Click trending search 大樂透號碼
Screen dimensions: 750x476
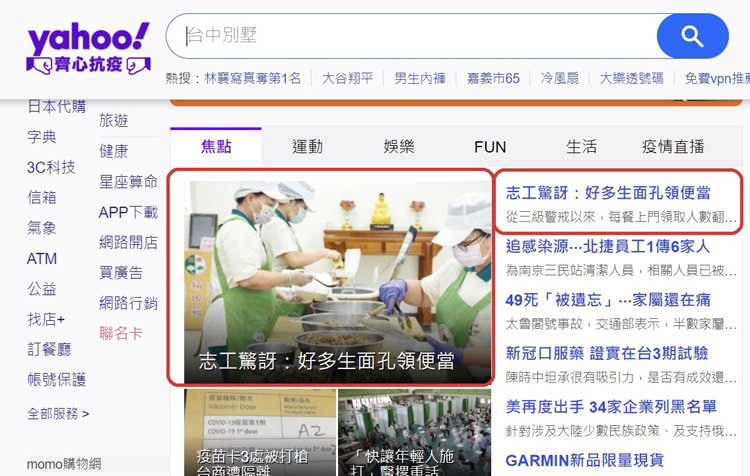point(631,78)
